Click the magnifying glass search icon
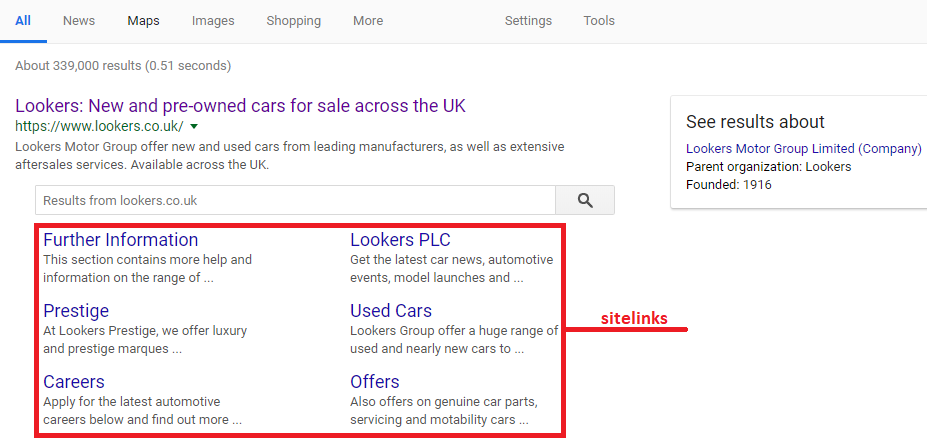The image size is (927, 446). tap(585, 200)
